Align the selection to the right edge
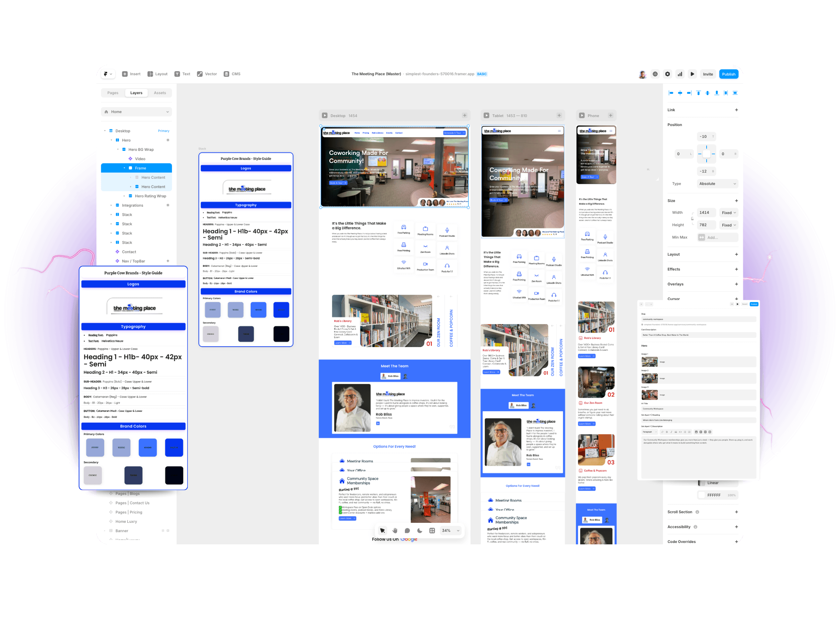 pyautogui.click(x=689, y=93)
